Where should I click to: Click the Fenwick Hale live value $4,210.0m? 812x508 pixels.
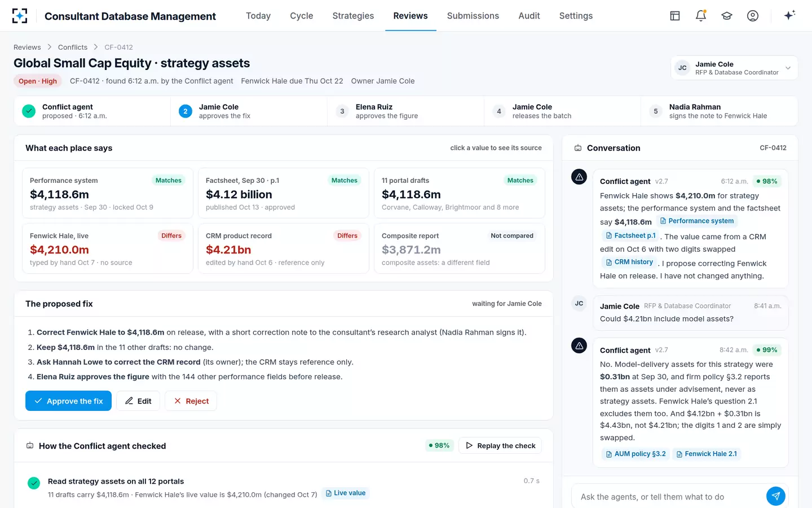[59, 249]
